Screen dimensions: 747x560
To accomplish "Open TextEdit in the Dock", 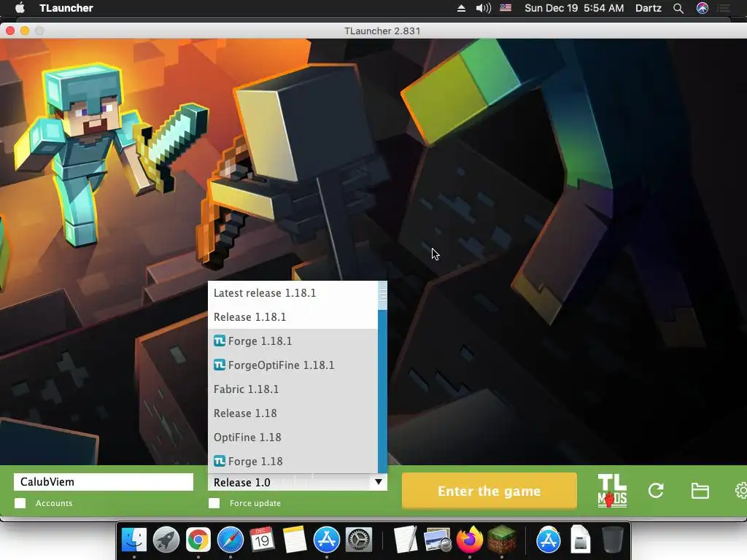I will pos(406,540).
